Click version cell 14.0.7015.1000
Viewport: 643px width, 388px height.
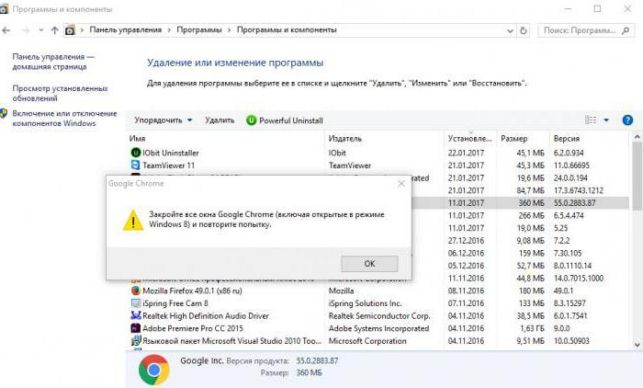(x=578, y=278)
